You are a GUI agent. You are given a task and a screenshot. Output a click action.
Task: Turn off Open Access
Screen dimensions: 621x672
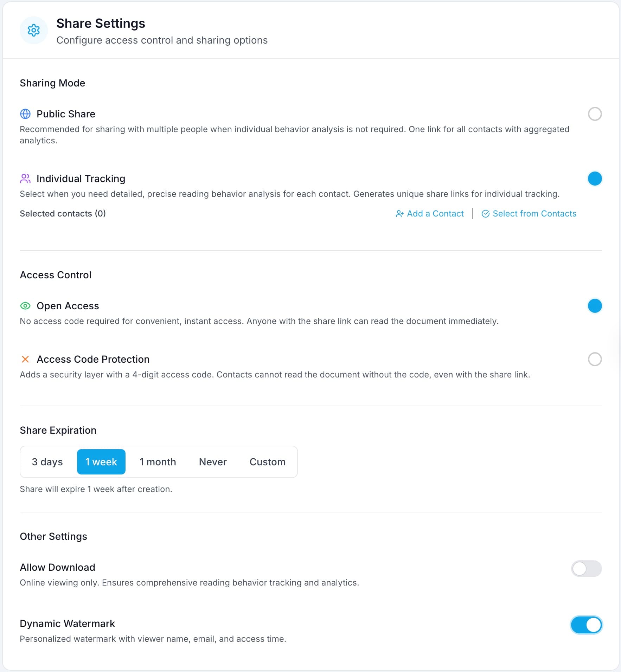pyautogui.click(x=595, y=306)
